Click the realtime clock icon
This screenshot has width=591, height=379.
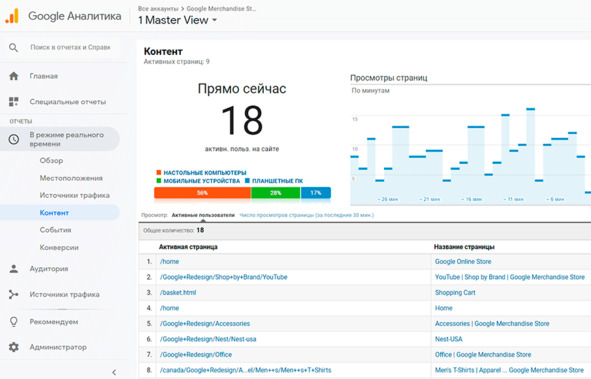coord(14,139)
